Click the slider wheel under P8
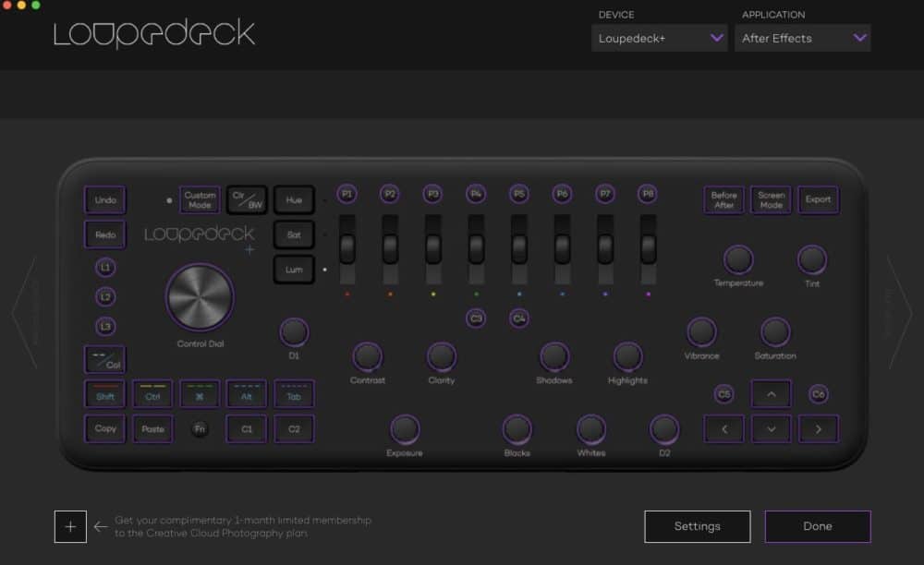924x565 pixels. point(649,249)
